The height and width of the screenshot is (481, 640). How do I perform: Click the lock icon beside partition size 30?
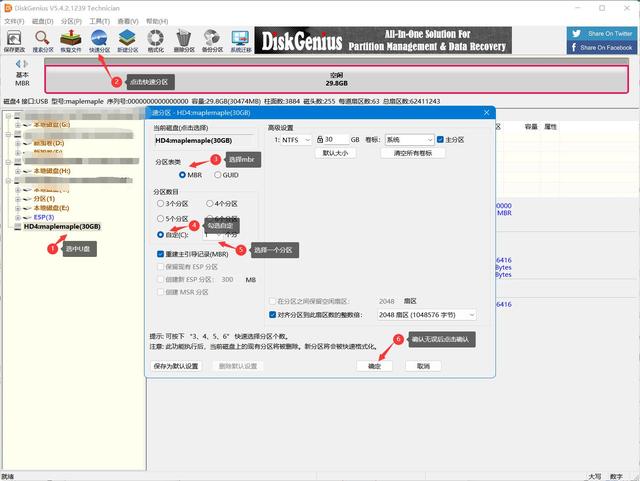320,140
